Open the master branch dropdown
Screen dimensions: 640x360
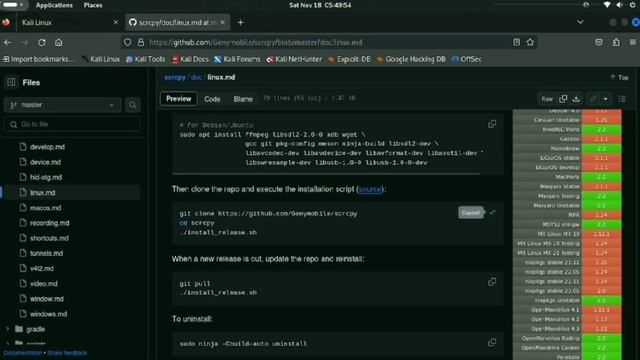[x=62, y=105]
